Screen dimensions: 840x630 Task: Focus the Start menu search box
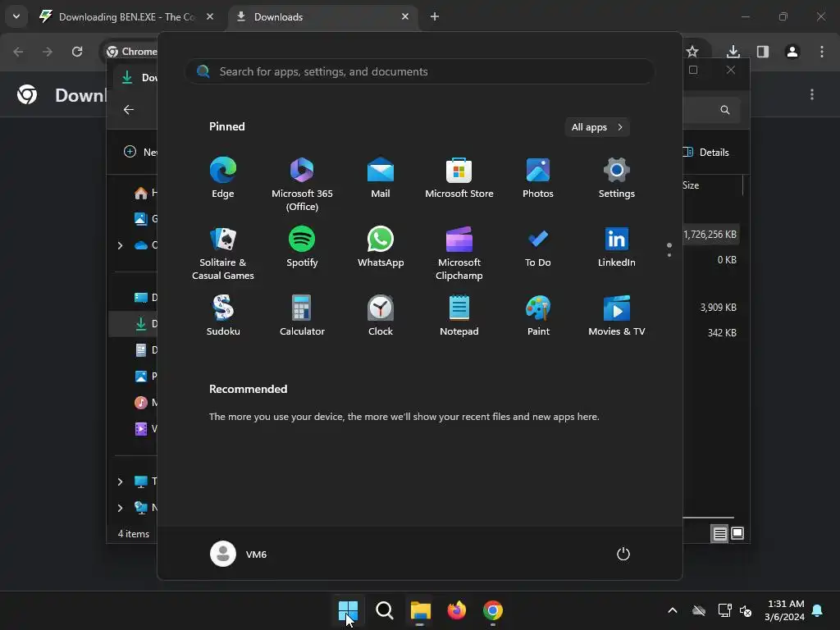[x=420, y=71]
